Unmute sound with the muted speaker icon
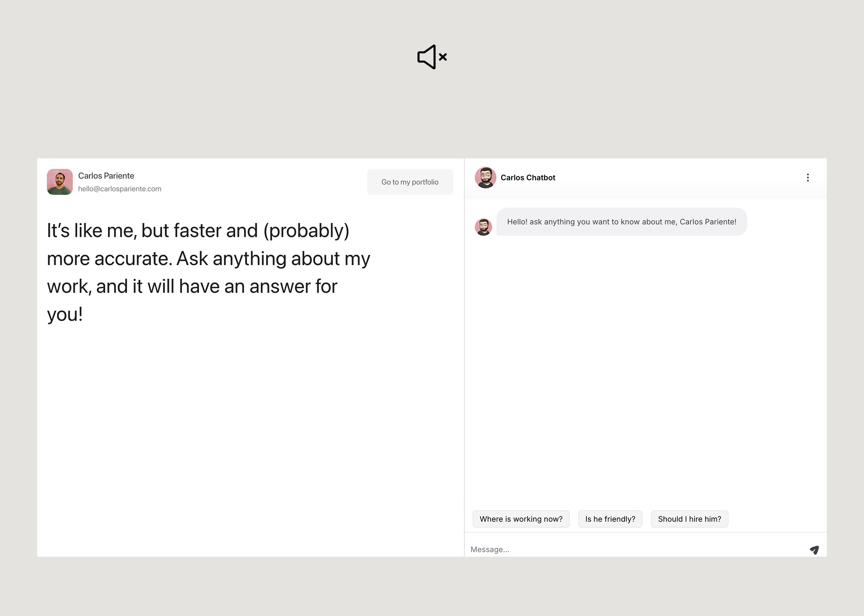The width and height of the screenshot is (864, 616). pos(432,57)
